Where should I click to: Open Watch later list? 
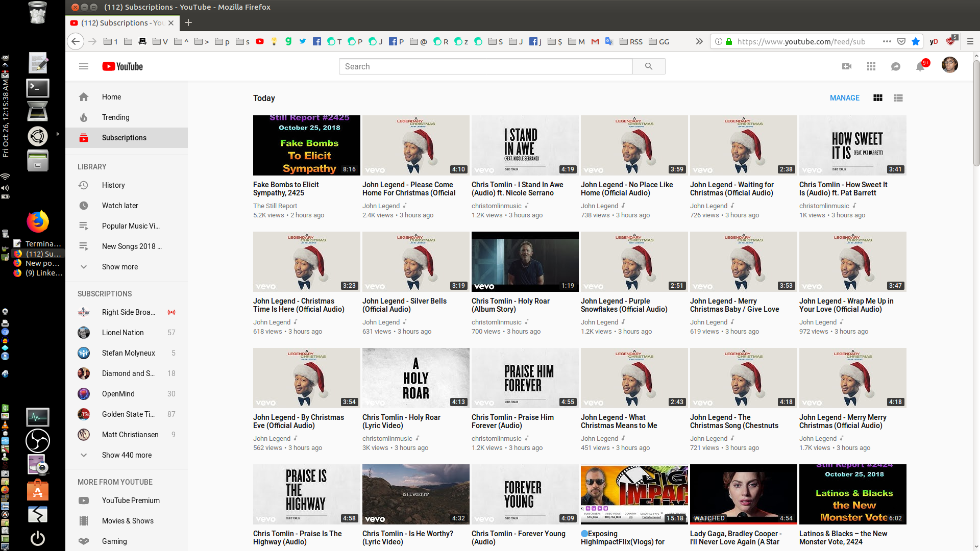(x=127, y=206)
